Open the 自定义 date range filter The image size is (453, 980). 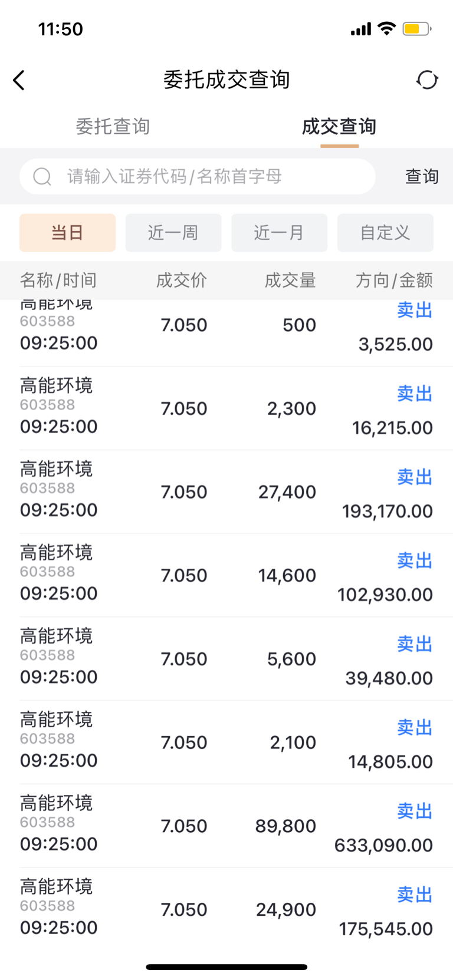pos(385,233)
